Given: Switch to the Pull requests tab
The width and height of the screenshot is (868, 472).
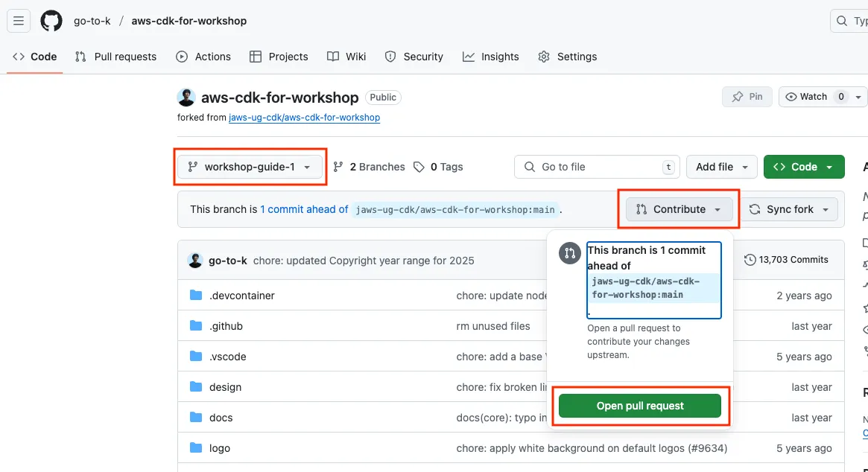Looking at the screenshot, I should (x=115, y=57).
